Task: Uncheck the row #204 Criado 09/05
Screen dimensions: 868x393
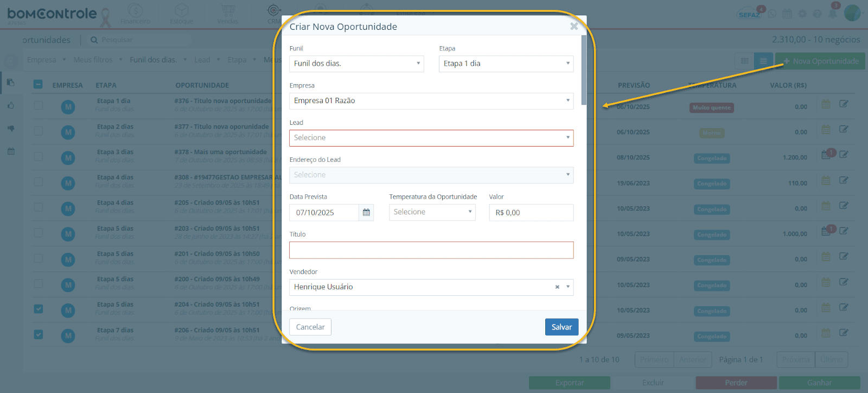Action: [x=38, y=309]
